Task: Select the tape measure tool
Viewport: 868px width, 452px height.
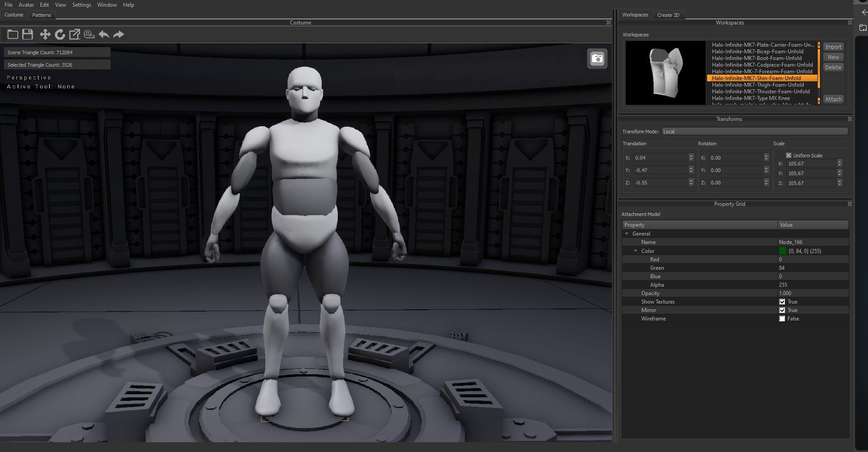Action: pyautogui.click(x=89, y=34)
